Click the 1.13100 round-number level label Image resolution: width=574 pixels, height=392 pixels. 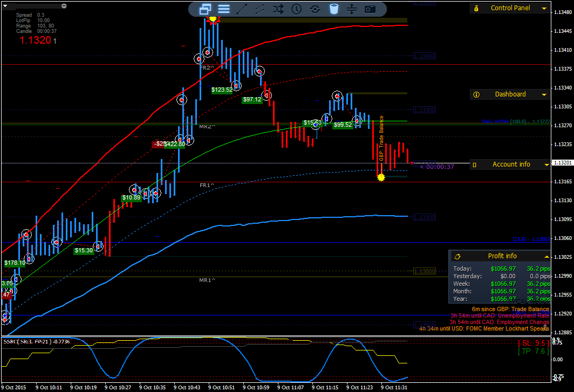(x=424, y=217)
